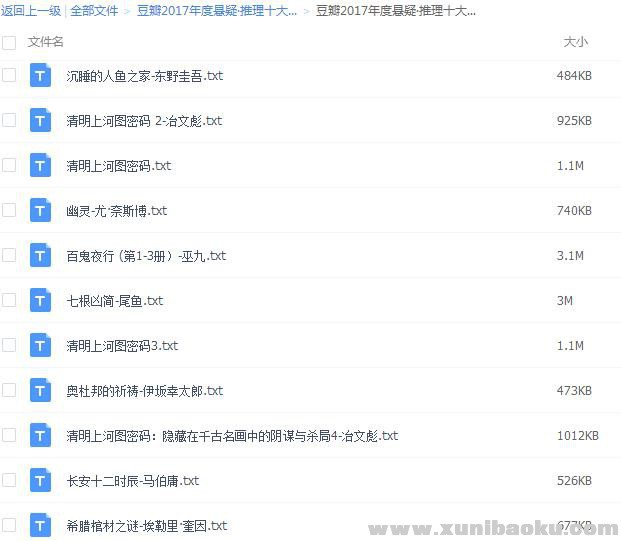Click the file icon beside 幽灵-尤·奈斯博.txt
The height and width of the screenshot is (541, 621).
40,211
